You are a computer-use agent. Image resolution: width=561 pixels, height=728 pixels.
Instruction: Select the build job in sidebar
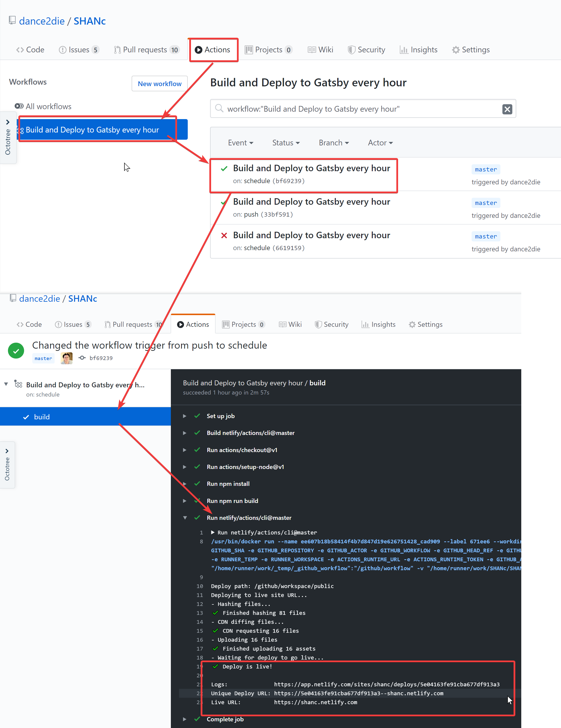[x=42, y=417]
